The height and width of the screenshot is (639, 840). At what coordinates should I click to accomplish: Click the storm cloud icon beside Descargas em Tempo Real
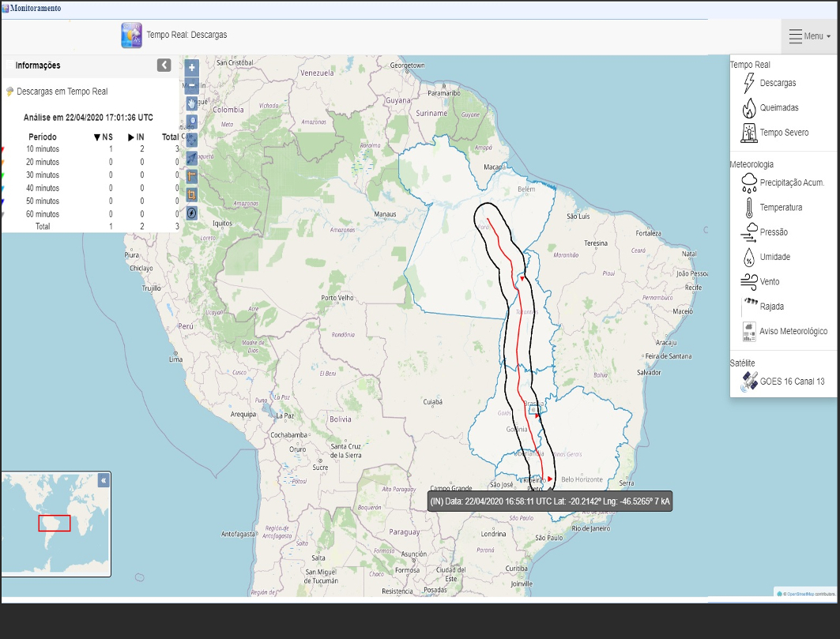click(x=9, y=92)
